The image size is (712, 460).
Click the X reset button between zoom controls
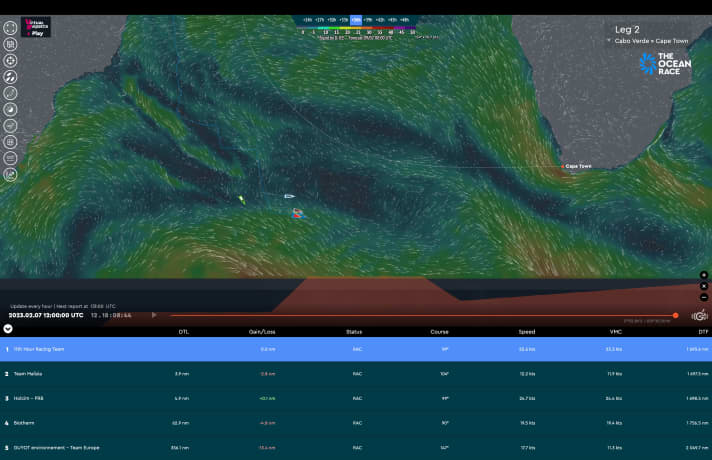coord(704,286)
